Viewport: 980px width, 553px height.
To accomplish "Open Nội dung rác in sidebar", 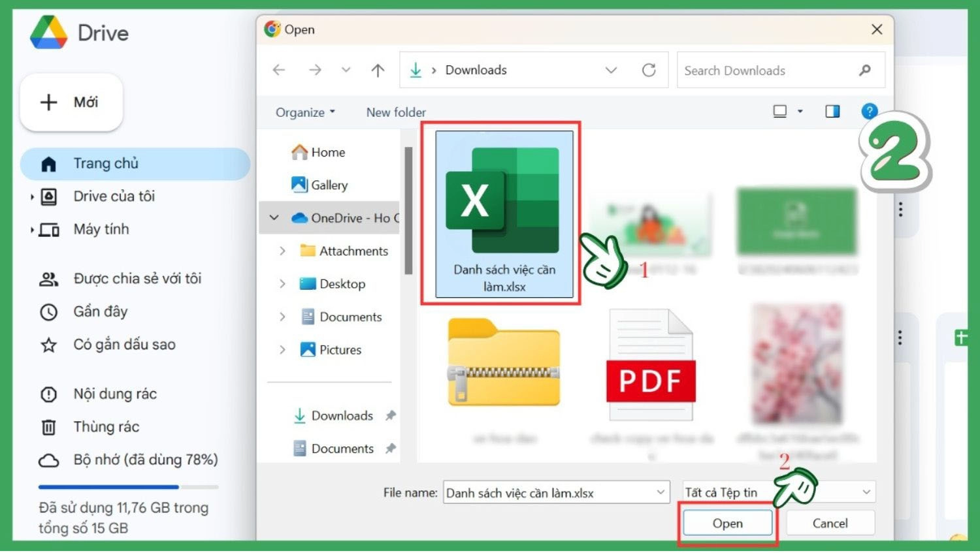I will tap(115, 394).
